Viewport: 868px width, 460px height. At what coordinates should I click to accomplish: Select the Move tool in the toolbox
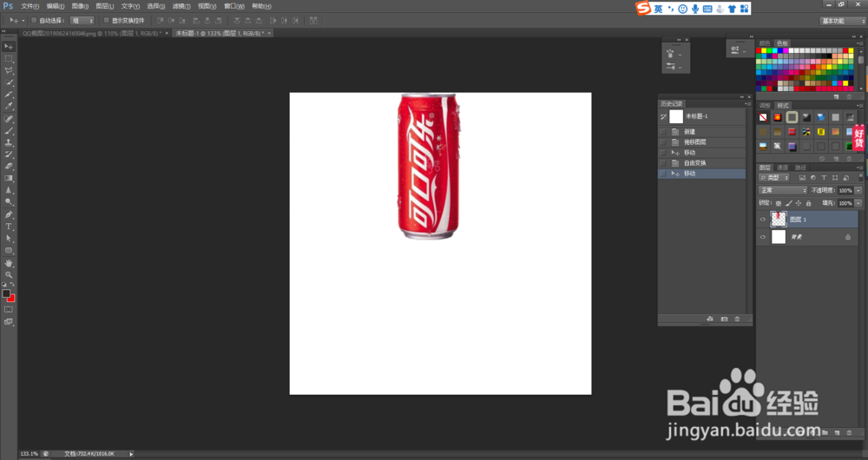9,47
